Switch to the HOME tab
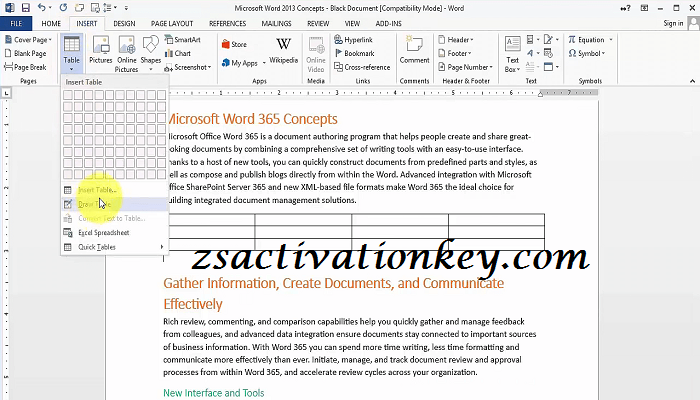Viewport: 700px width, 400px height. tap(51, 23)
